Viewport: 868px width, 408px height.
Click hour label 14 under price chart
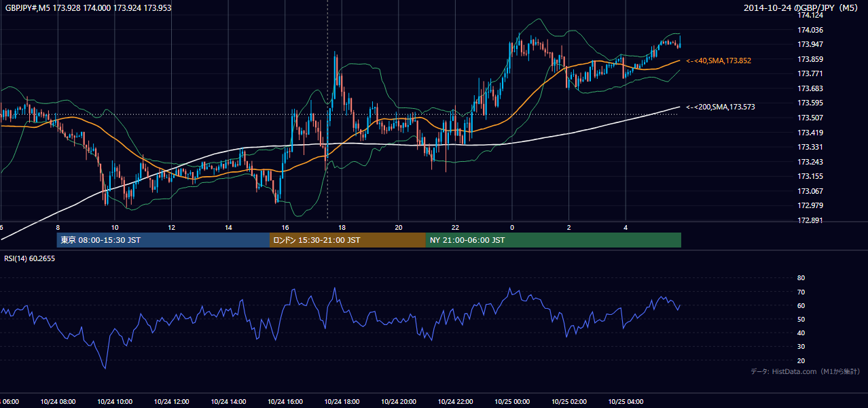click(228, 228)
